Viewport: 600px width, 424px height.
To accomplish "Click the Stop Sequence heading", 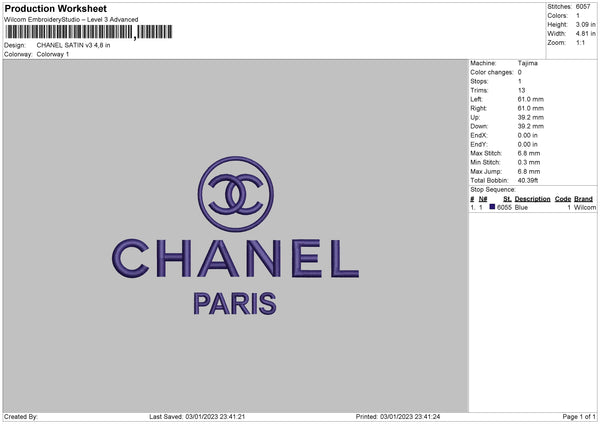I will click(x=493, y=189).
